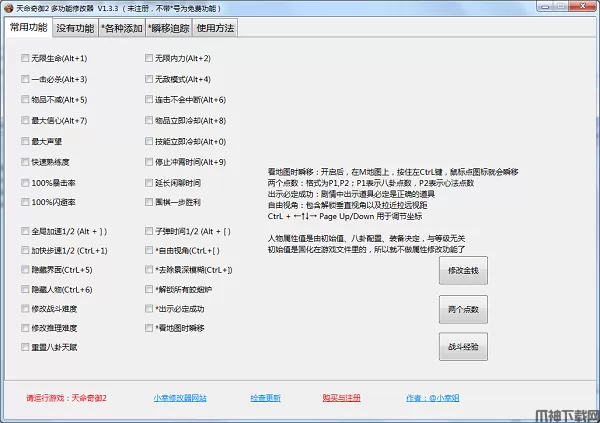Toggle 停止冲霄时间(Alt+9) checkbox
Image resolution: width=600 pixels, height=423 pixels.
[149, 162]
